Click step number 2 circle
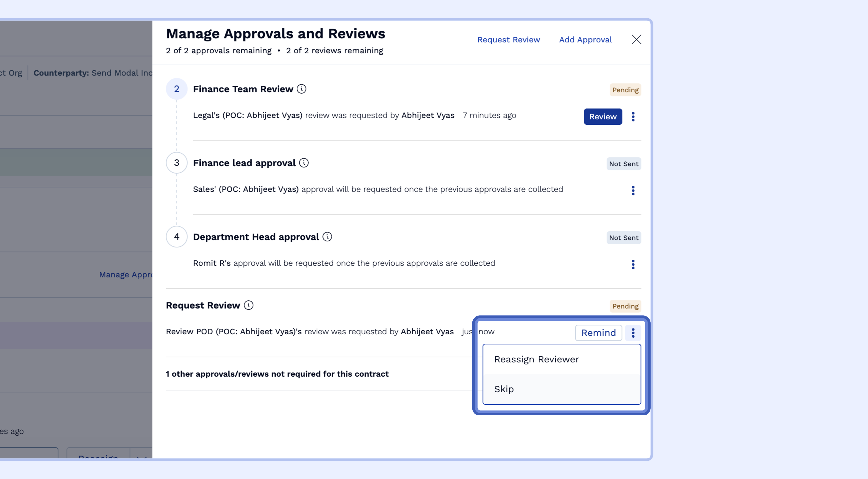This screenshot has height=479, width=868. point(176,89)
